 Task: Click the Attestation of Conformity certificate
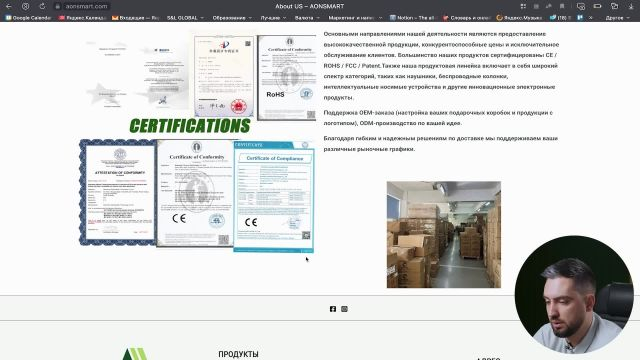(118, 192)
